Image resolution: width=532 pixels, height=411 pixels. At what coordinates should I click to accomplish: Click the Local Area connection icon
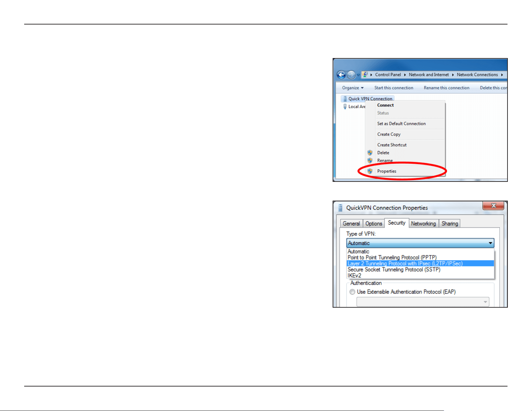click(345, 106)
